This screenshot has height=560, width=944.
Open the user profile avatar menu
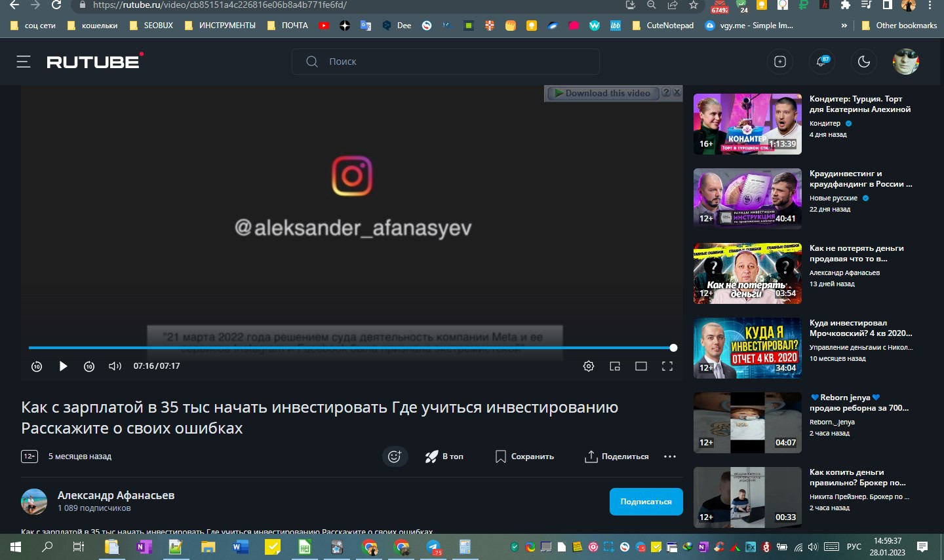906,62
